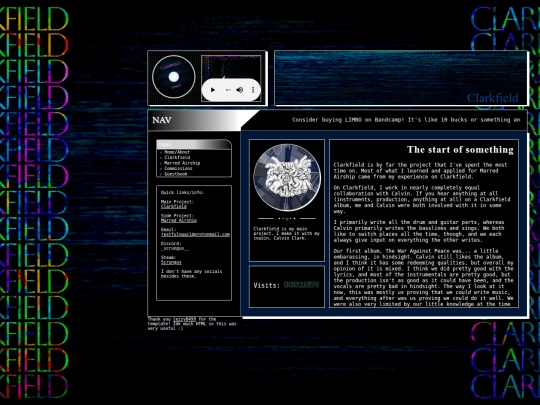Play the audio track
The height and width of the screenshot is (405, 540).
click(213, 90)
